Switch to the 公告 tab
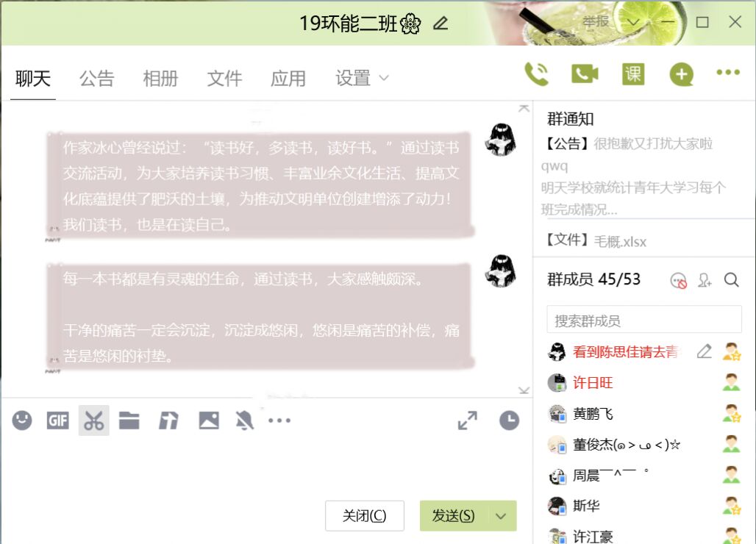 click(x=97, y=78)
